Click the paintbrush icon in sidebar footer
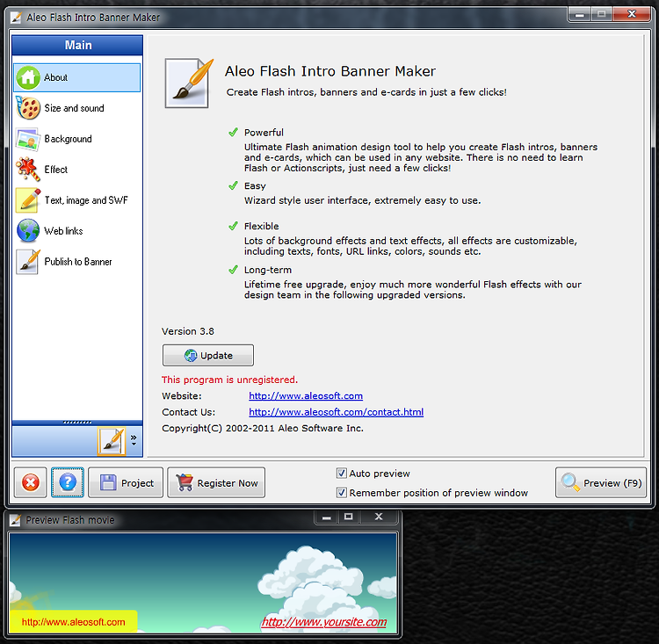 [112, 441]
